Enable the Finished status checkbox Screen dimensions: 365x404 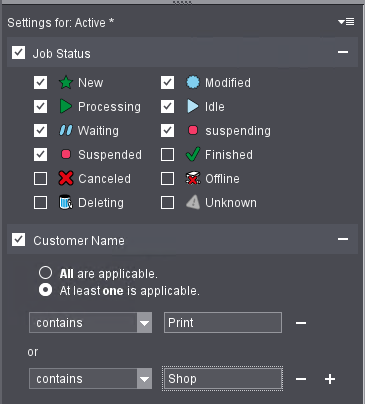point(167,155)
